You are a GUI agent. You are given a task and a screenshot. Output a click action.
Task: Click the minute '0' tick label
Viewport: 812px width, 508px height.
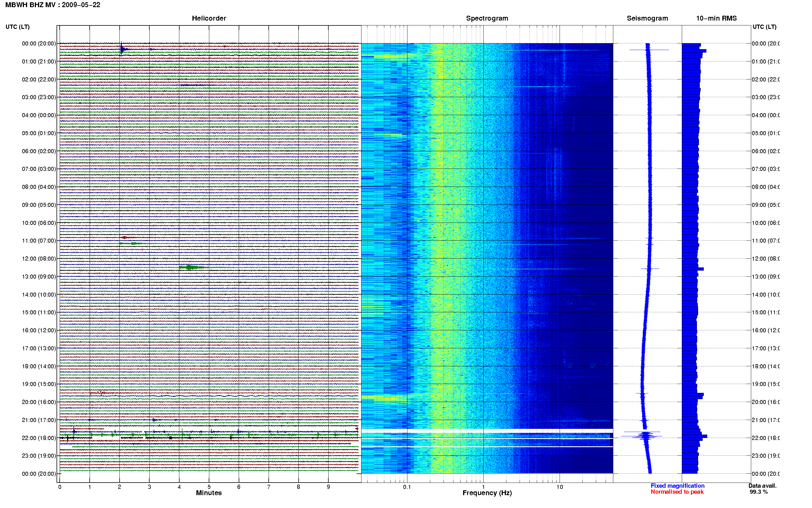[60, 487]
